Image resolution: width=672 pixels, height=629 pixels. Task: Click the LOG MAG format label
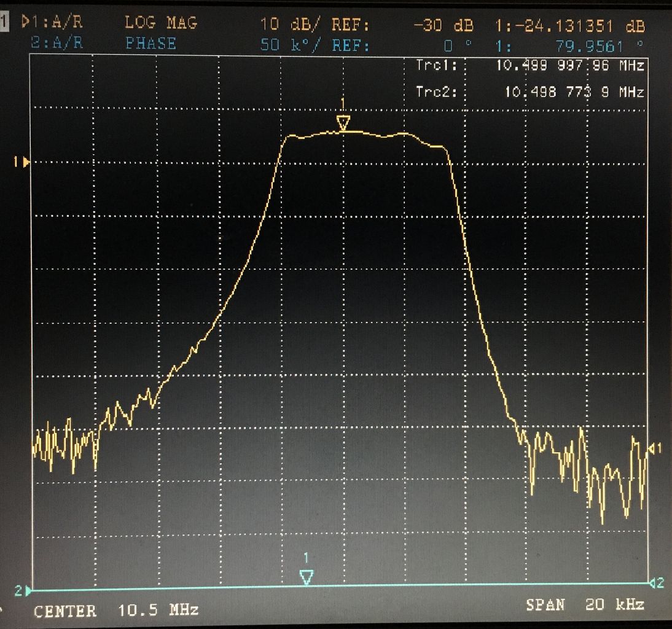point(161,23)
